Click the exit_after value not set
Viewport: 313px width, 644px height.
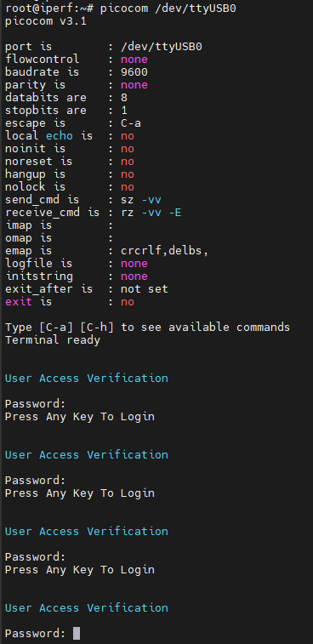145,289
